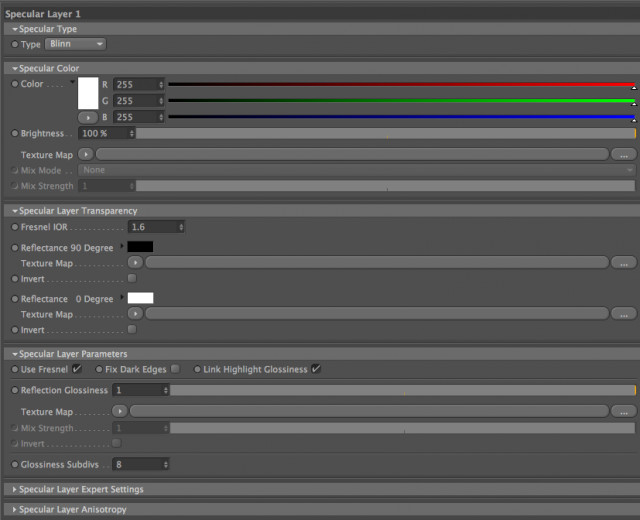
Task: Enable Invert under Reflectance 0 Degree
Action: (132, 329)
